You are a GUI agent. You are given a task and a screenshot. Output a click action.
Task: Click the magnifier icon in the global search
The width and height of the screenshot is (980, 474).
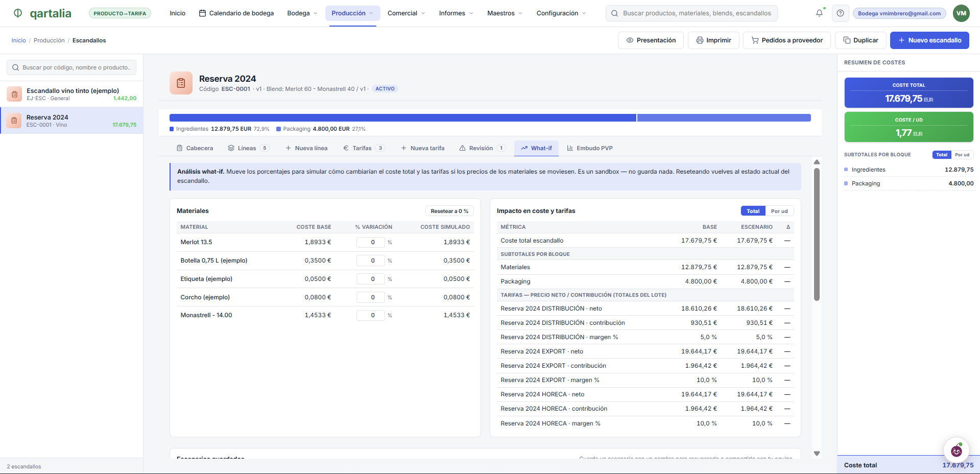point(614,13)
